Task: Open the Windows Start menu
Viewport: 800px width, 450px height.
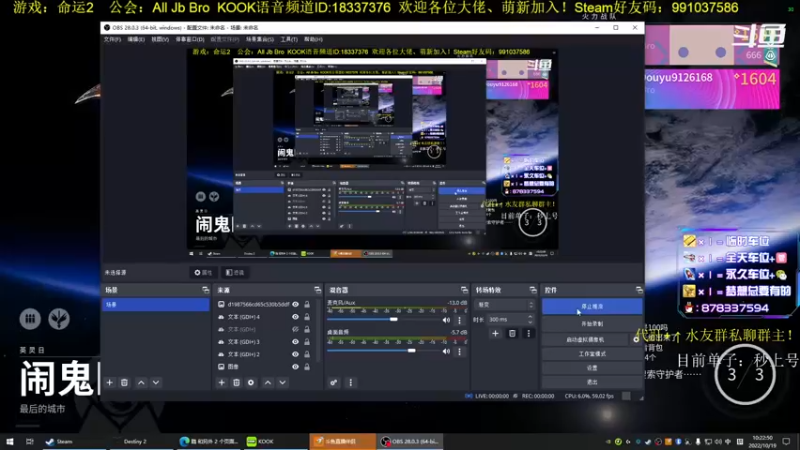Action: click(9, 441)
